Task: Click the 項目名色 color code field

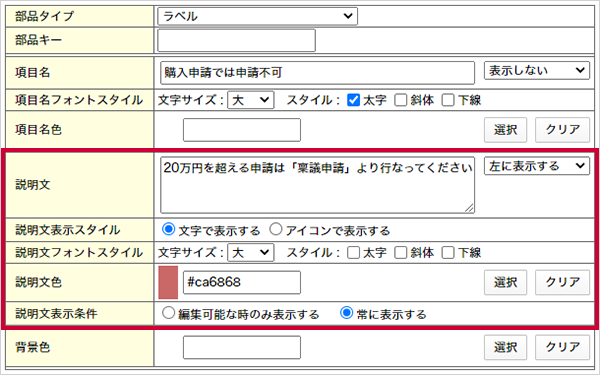Action: tap(242, 130)
